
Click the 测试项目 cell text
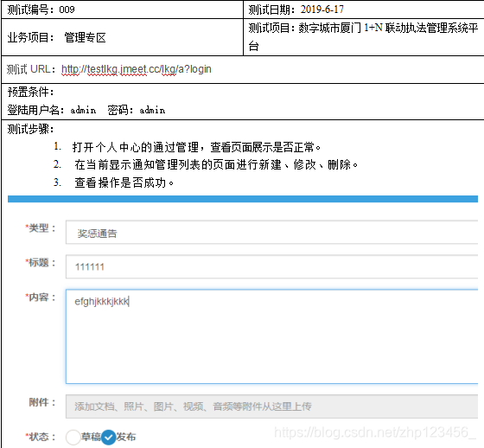click(363, 37)
